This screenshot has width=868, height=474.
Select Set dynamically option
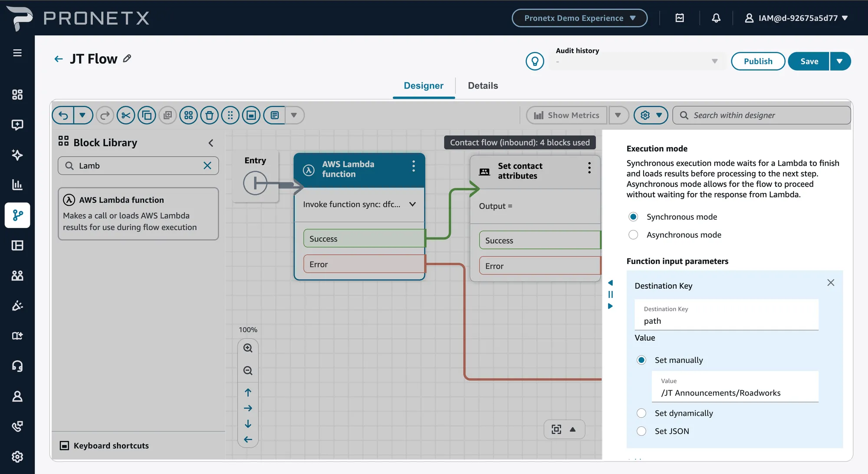(x=641, y=413)
